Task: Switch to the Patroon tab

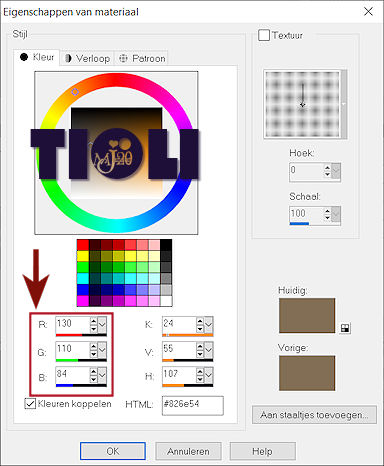Action: 142,58
